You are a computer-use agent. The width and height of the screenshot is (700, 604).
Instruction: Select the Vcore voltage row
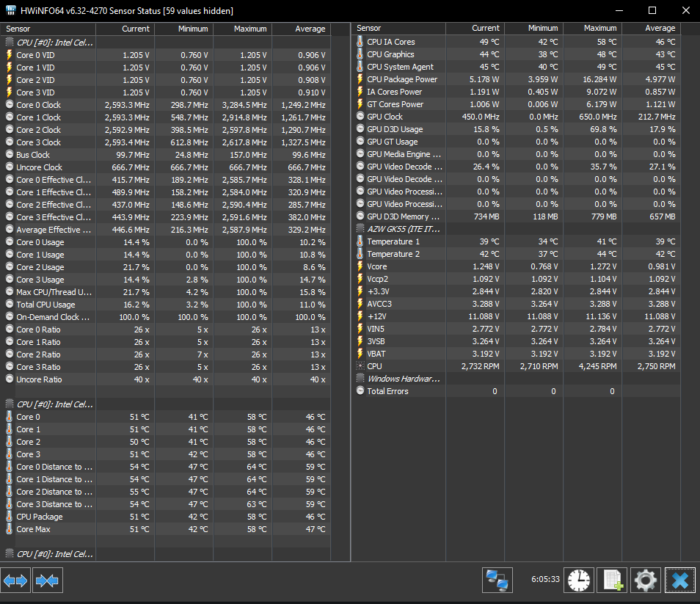tap(377, 266)
